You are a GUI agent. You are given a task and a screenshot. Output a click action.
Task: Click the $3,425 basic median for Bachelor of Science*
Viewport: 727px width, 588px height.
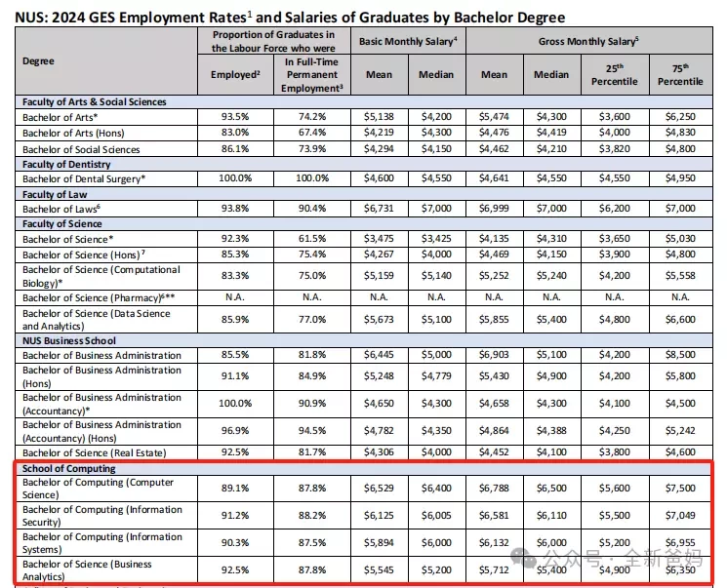point(436,239)
